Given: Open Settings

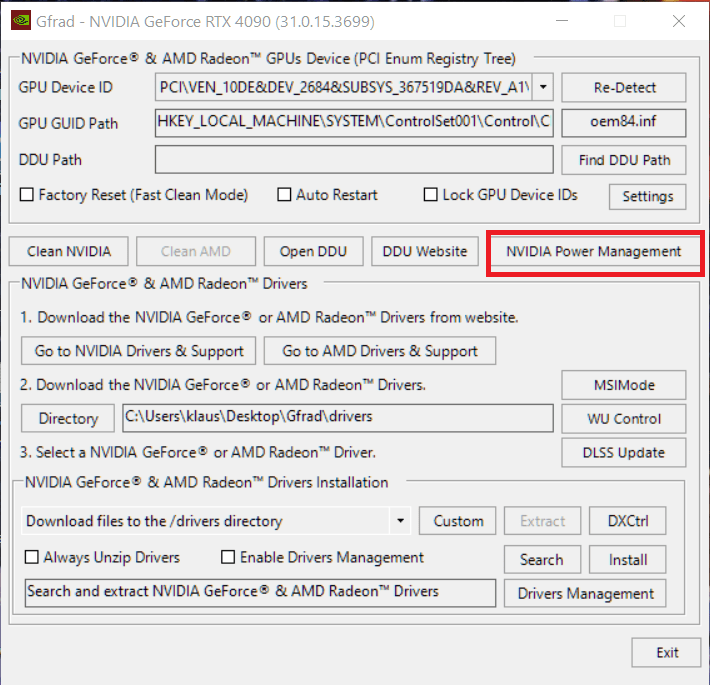Looking at the screenshot, I should point(648,196).
